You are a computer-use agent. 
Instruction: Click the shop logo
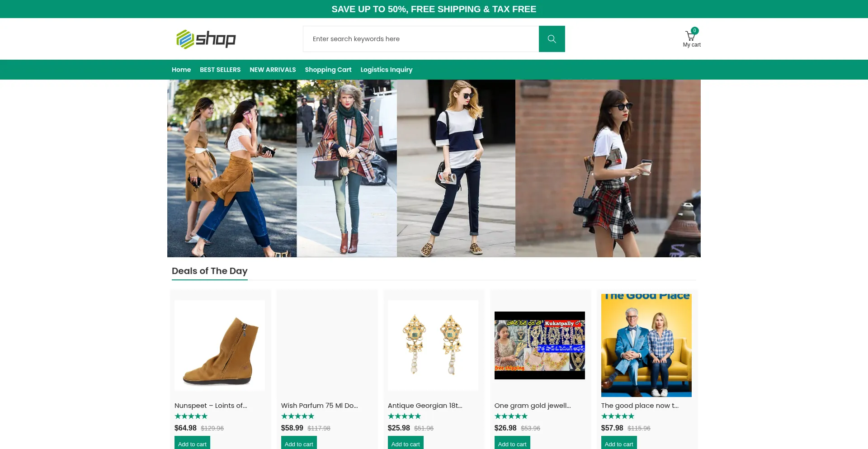[x=206, y=39]
